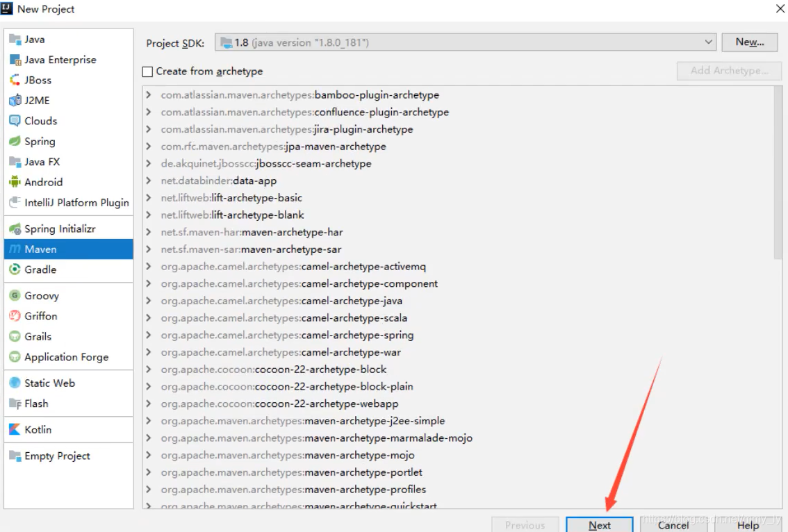Choose Kotlin project type
The width and height of the screenshot is (788, 532).
(69, 429)
